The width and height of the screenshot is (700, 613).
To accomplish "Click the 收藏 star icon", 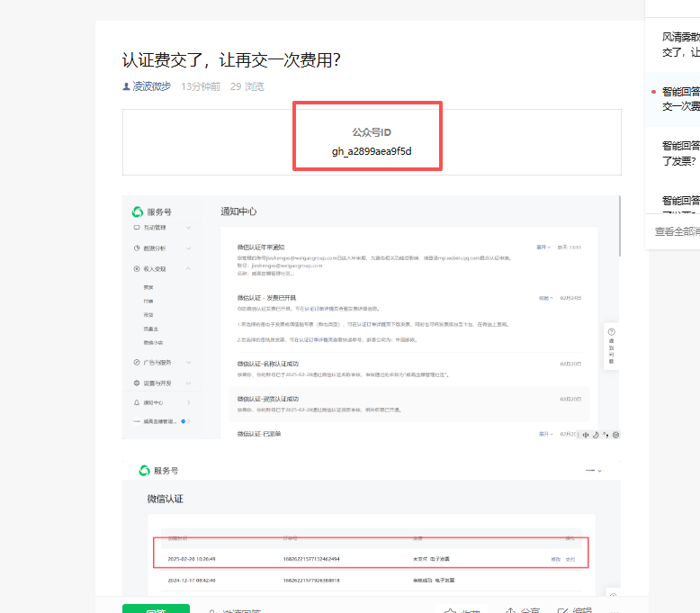I will (451, 610).
